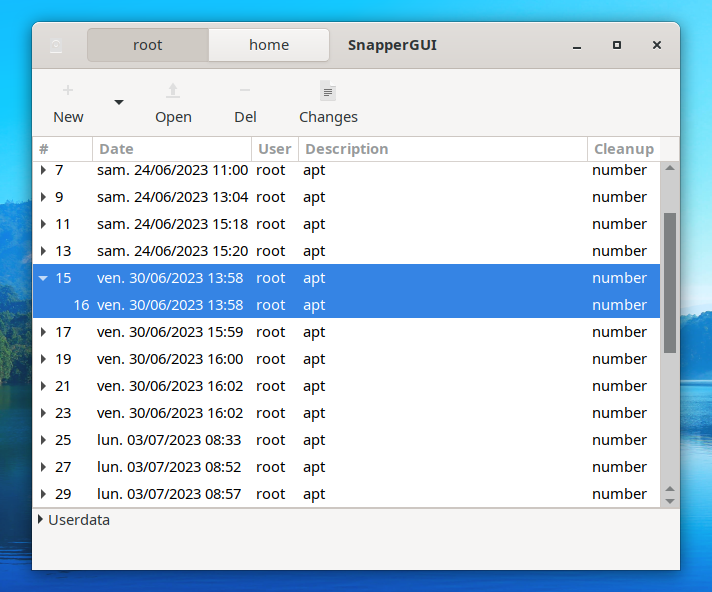
Task: Switch to the home config tab
Action: tap(269, 45)
